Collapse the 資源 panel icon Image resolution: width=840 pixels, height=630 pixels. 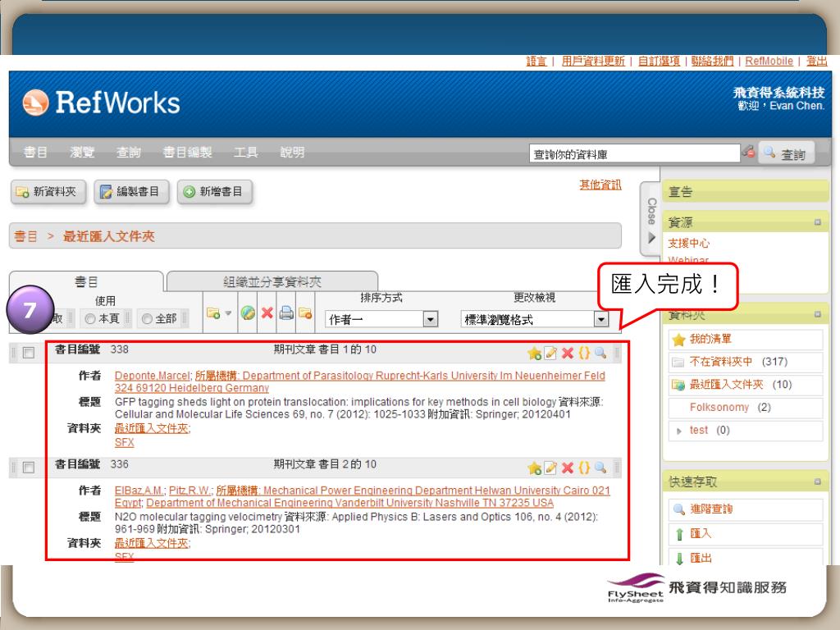(x=817, y=221)
